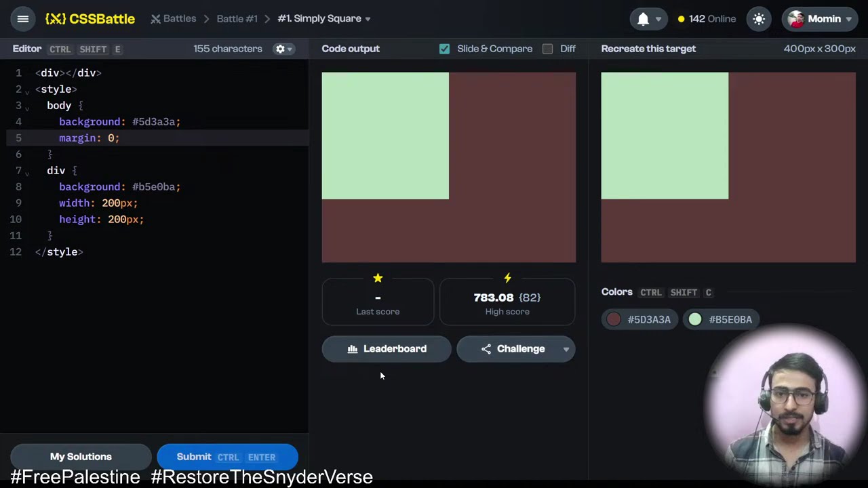
Task: Click the crossed swords Battles icon
Action: pos(156,19)
